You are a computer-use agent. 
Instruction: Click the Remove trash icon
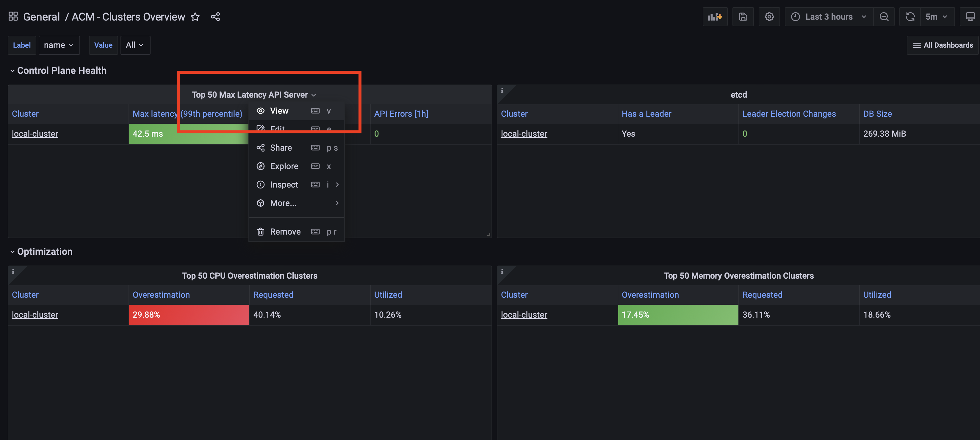[260, 231]
